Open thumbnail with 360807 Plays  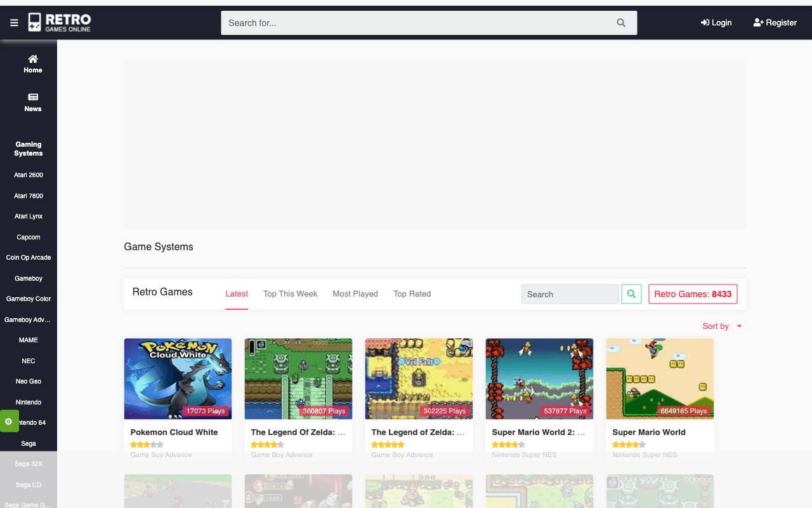tap(298, 378)
